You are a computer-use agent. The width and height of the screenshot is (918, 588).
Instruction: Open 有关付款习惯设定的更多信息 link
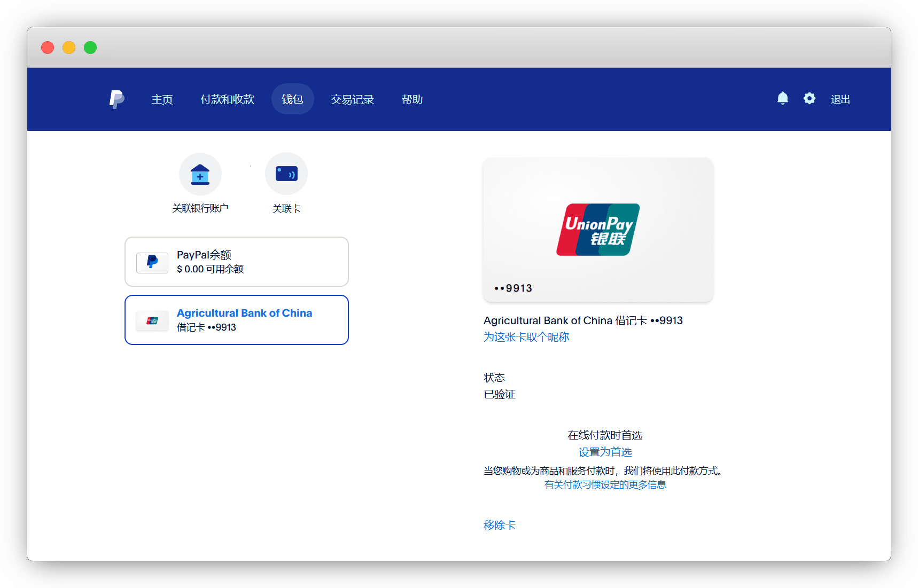(x=605, y=485)
